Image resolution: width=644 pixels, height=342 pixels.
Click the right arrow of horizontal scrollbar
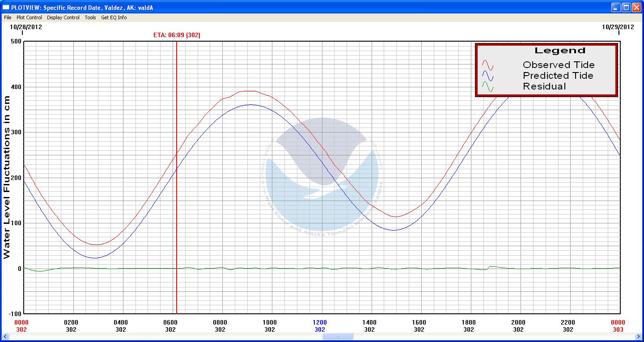[639, 337]
